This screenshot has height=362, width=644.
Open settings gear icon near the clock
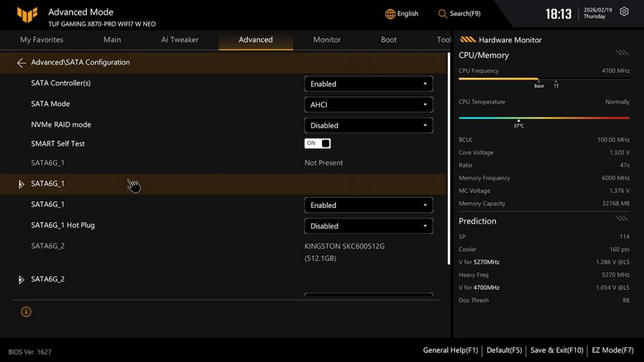coord(624,12)
